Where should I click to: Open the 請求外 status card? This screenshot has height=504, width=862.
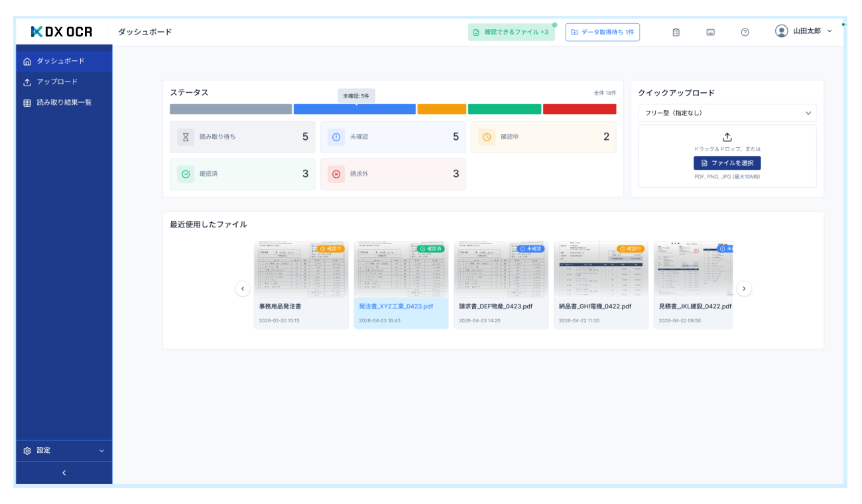[x=393, y=174]
